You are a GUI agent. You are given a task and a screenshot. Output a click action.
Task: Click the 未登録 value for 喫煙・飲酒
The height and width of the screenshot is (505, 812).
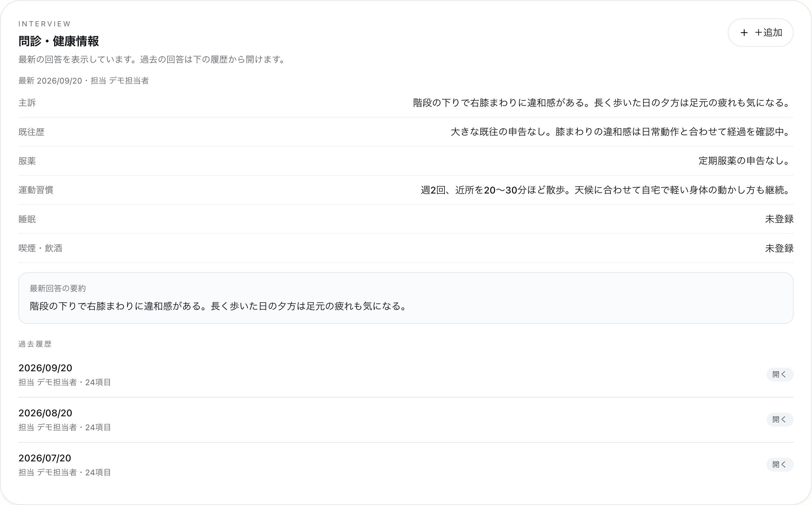click(x=779, y=248)
